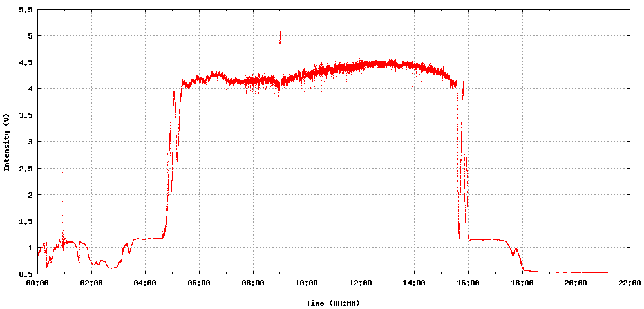
Task: Click the "08:00" x-axis tick label
Action: point(253,283)
